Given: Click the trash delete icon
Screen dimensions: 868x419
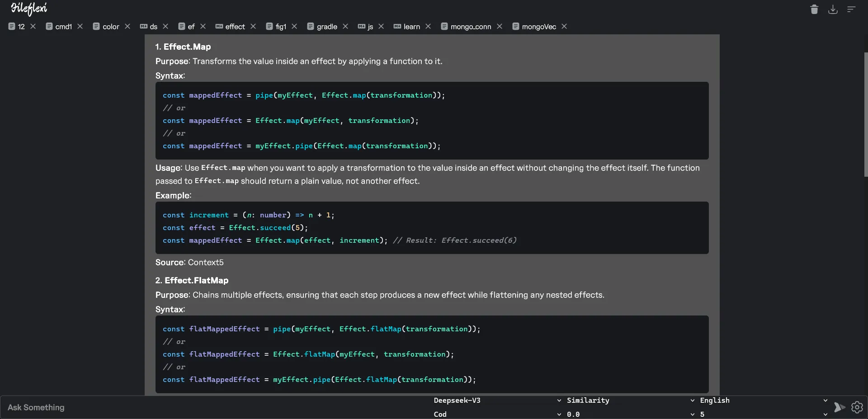Looking at the screenshot, I should 814,9.
